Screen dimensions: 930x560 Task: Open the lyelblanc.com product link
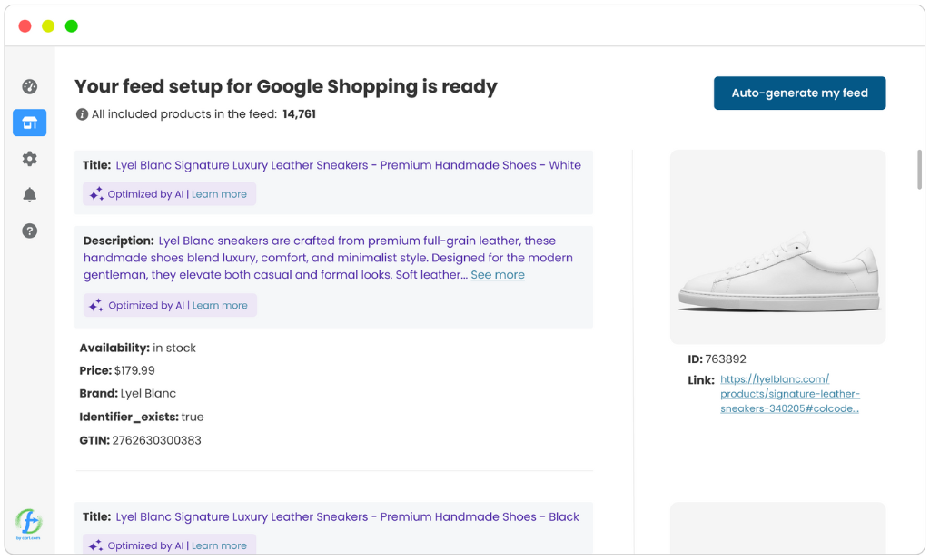point(790,394)
